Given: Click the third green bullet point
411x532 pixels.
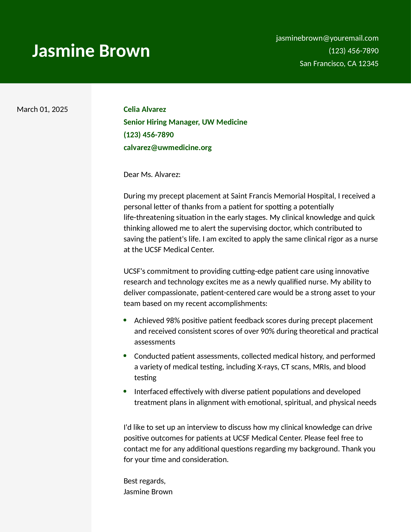Looking at the screenshot, I should coord(125,391).
